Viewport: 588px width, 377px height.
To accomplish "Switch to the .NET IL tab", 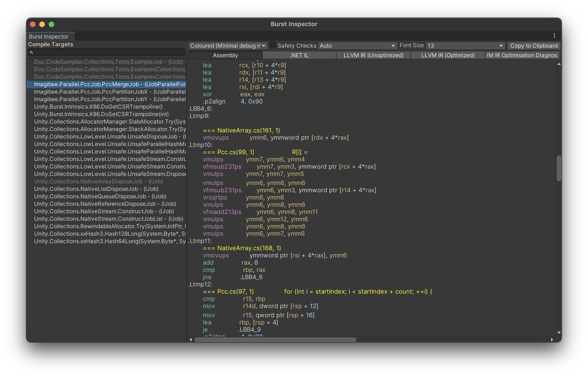I will pyautogui.click(x=299, y=55).
